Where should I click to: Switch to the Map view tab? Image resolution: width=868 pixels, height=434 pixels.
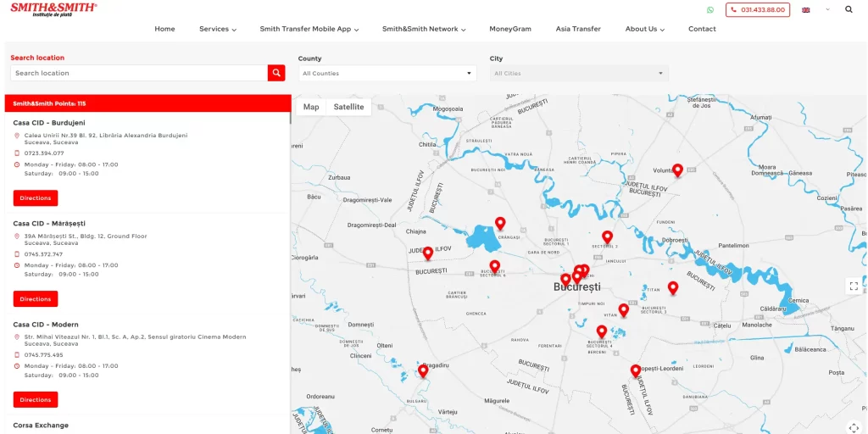coord(311,107)
